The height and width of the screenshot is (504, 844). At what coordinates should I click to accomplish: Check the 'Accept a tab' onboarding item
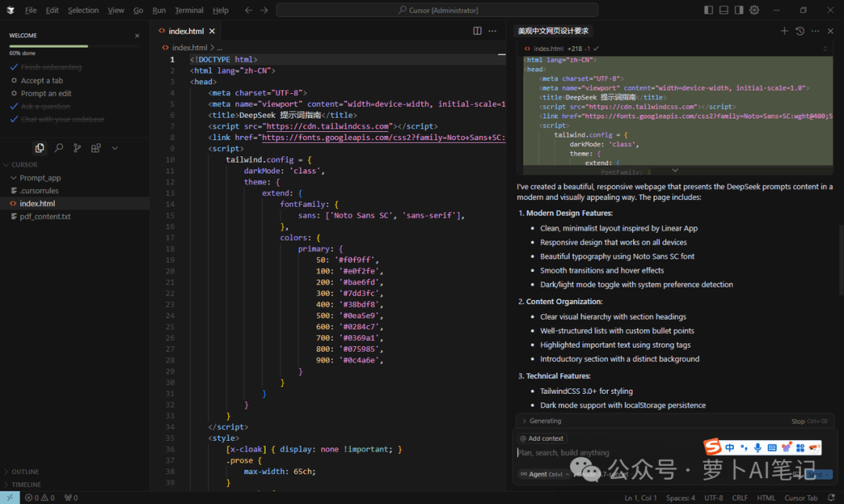coord(41,80)
